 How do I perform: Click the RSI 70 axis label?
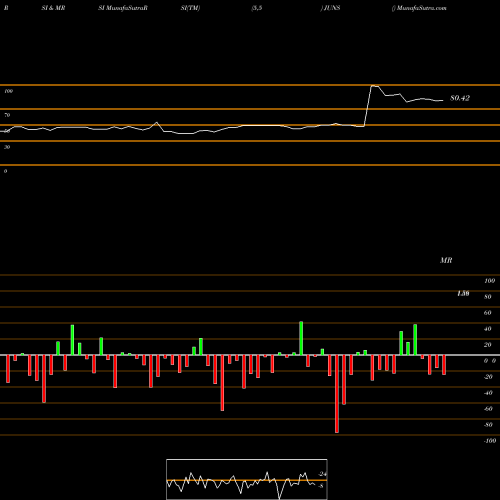tap(7, 115)
